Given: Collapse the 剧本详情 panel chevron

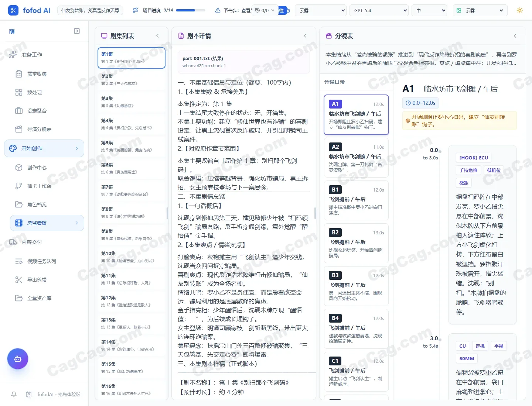Looking at the screenshot, I should [305, 36].
